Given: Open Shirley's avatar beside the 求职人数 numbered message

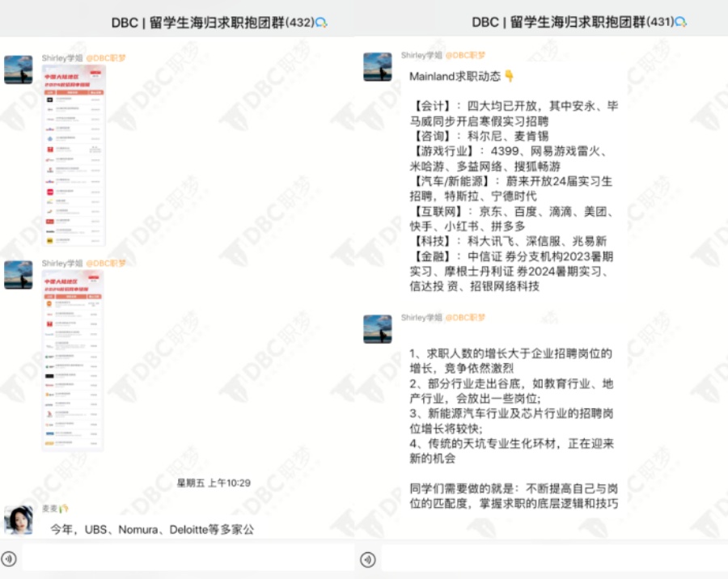Looking at the screenshot, I should pos(378,329).
